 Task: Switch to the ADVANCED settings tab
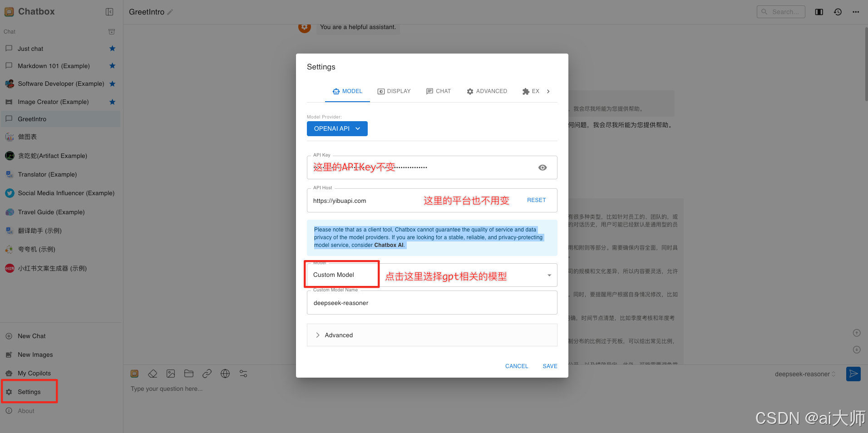pos(487,91)
